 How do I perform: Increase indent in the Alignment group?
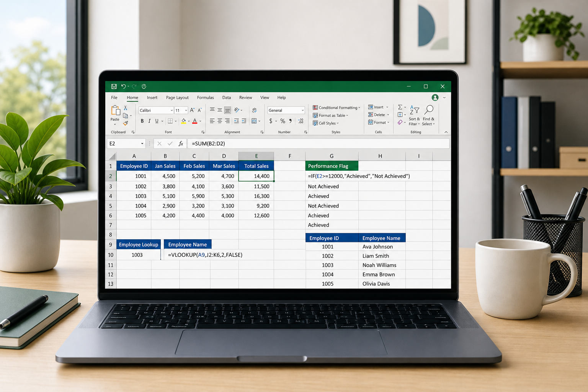[244, 121]
